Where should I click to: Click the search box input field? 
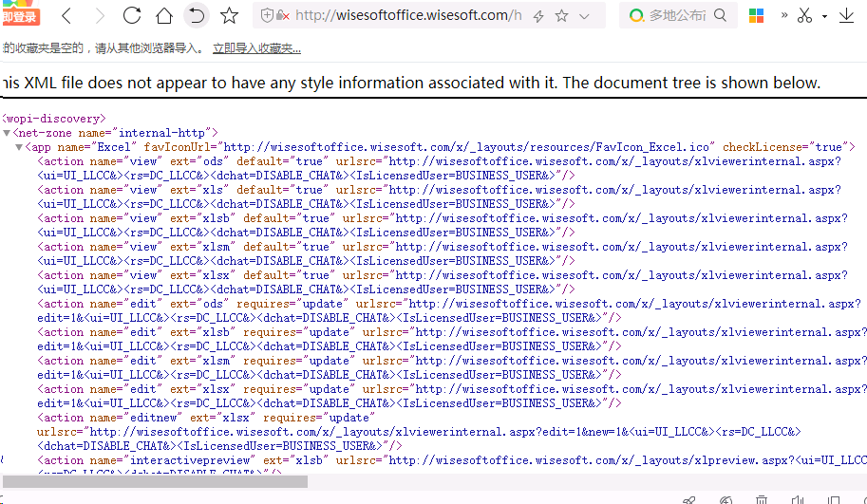tap(678, 15)
